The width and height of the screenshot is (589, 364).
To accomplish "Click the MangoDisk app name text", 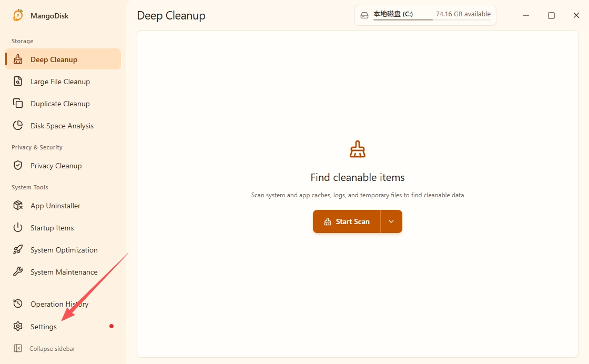I will (49, 16).
